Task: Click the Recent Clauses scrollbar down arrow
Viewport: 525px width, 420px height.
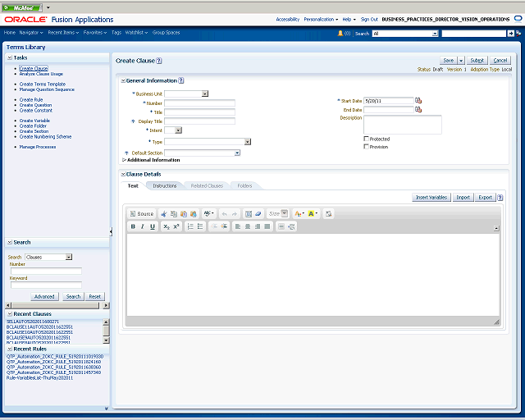Action: [106, 340]
